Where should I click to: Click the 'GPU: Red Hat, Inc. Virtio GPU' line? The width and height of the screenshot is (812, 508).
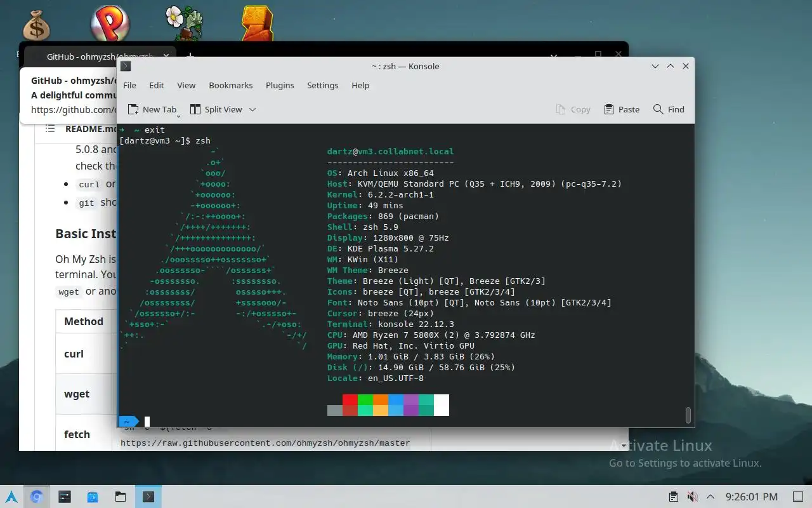pyautogui.click(x=401, y=346)
